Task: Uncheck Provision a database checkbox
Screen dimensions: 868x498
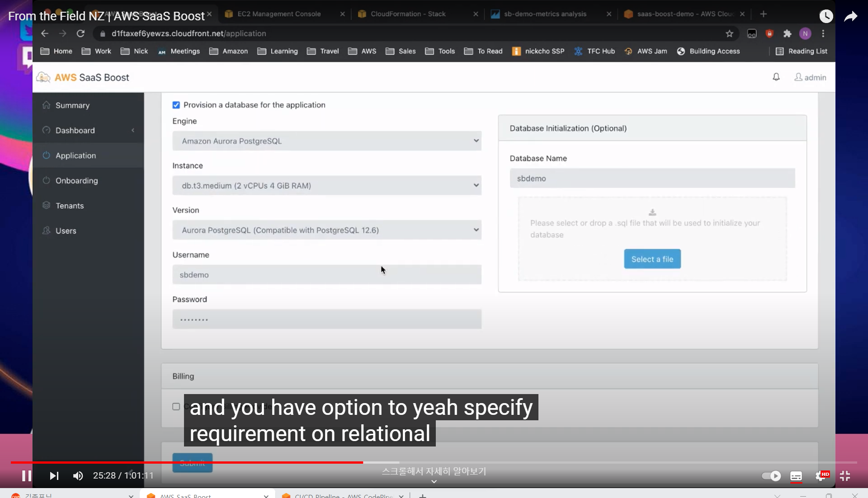Action: (x=176, y=105)
